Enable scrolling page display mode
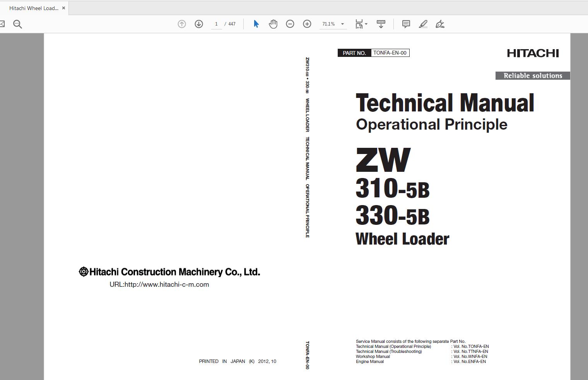 381,24
